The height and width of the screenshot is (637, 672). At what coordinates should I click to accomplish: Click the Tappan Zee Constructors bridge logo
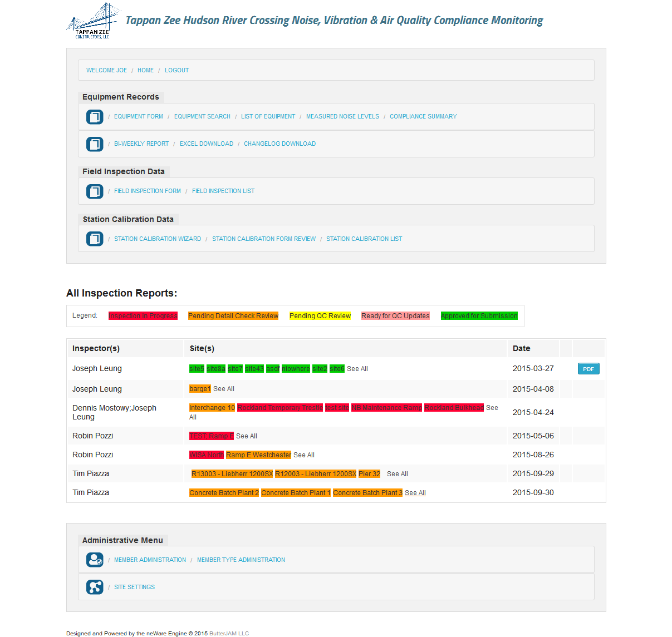pyautogui.click(x=94, y=21)
